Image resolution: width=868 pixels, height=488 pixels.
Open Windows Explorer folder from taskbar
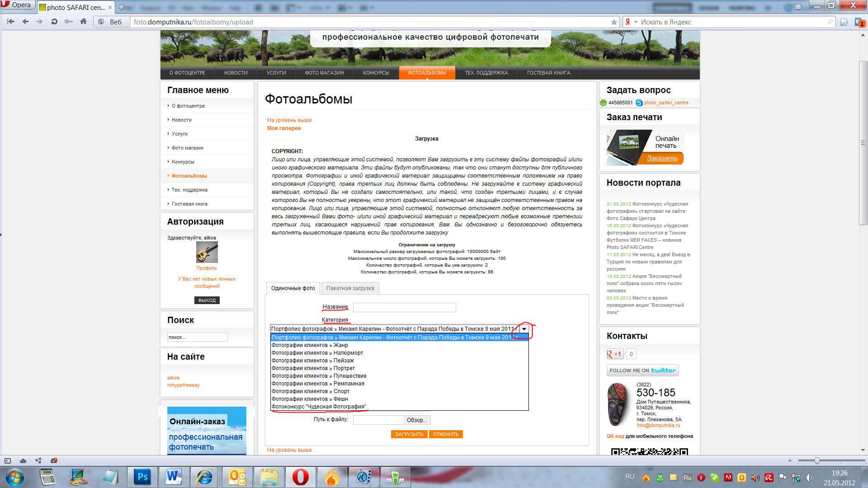269,477
